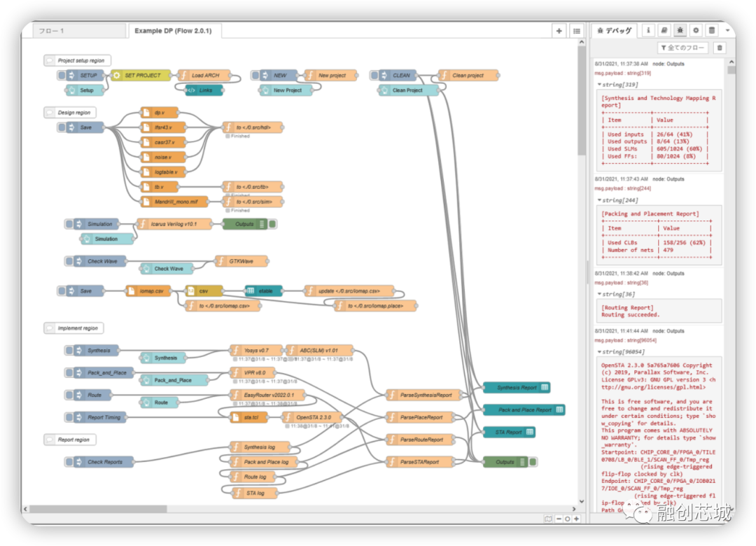Image resolution: width=756 pixels, height=546 pixels.
Task: Add a new flow tab with plus button
Action: pos(559,31)
